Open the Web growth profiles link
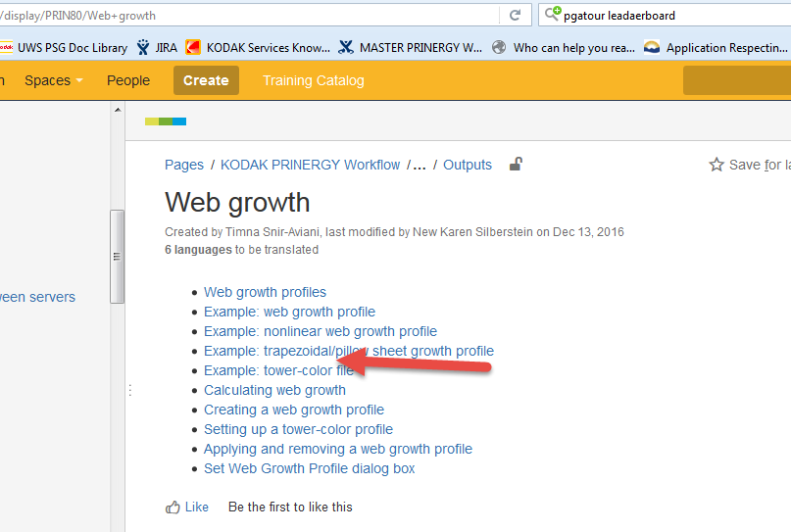The width and height of the screenshot is (791, 532). coord(265,293)
